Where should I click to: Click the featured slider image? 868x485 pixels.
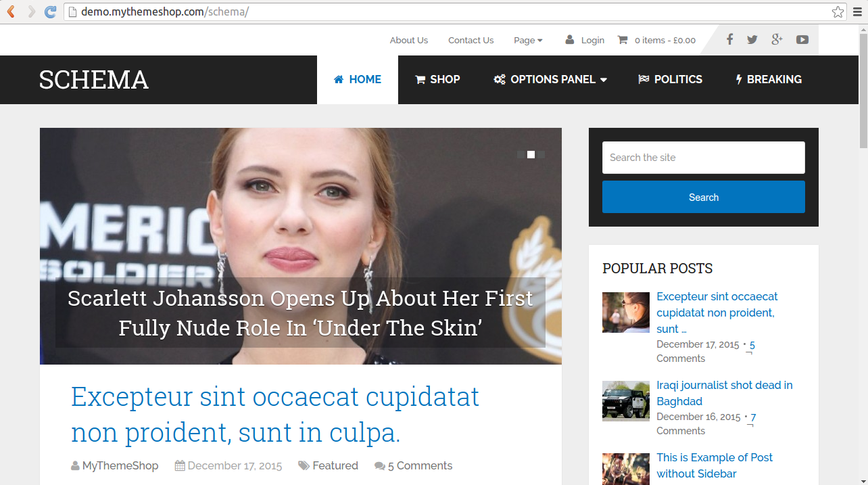pos(301,246)
